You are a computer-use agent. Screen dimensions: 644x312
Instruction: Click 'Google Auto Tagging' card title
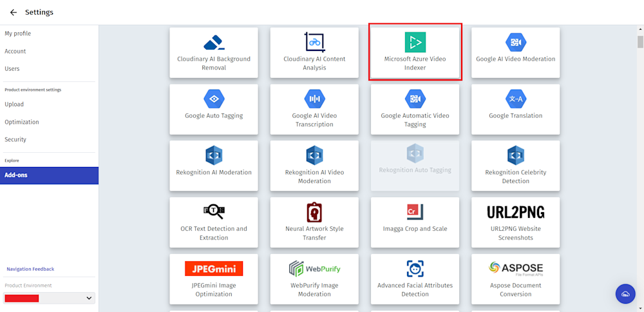[214, 116]
